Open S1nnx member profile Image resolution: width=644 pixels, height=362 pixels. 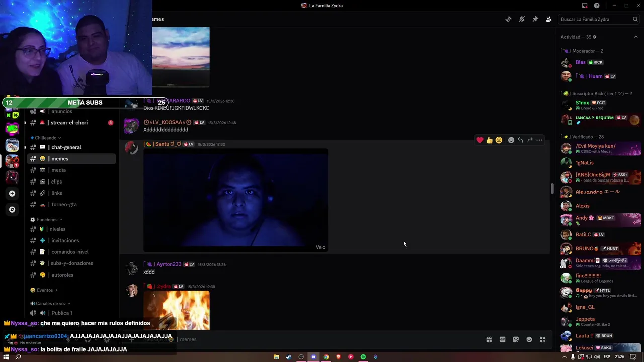[x=601, y=105]
